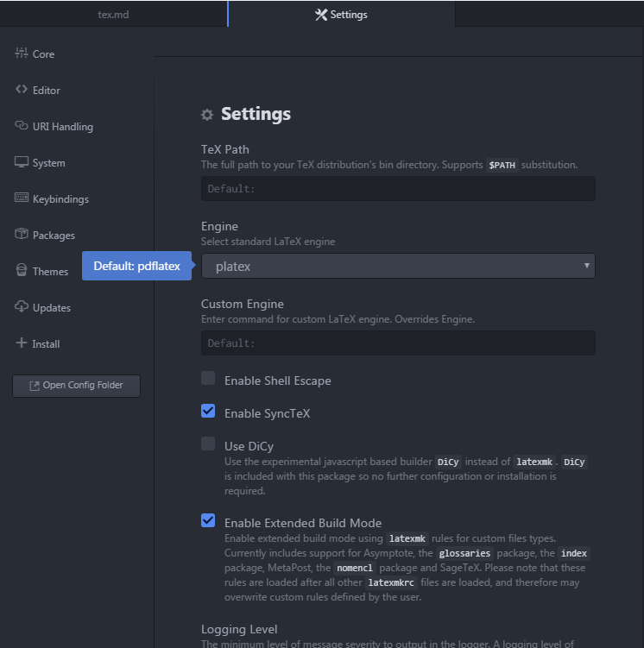This screenshot has height=648, width=644.
Task: Uncheck Enable SyncTeX
Action: [x=208, y=411]
